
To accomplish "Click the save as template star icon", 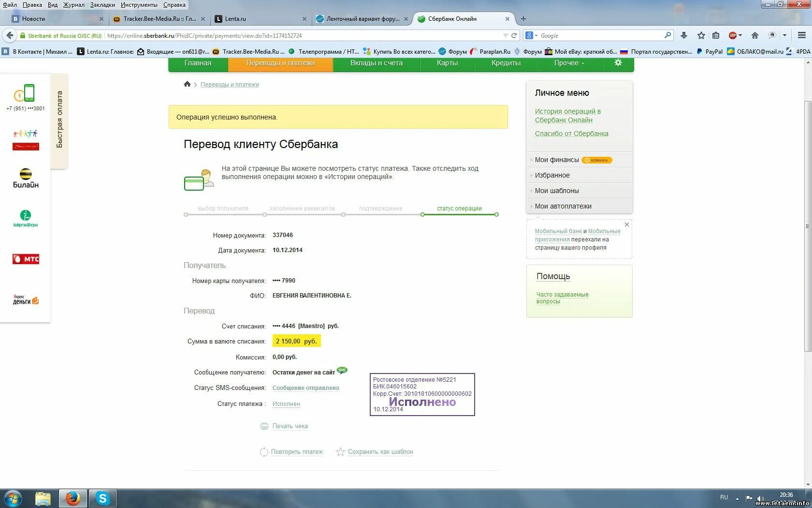I will [x=340, y=452].
